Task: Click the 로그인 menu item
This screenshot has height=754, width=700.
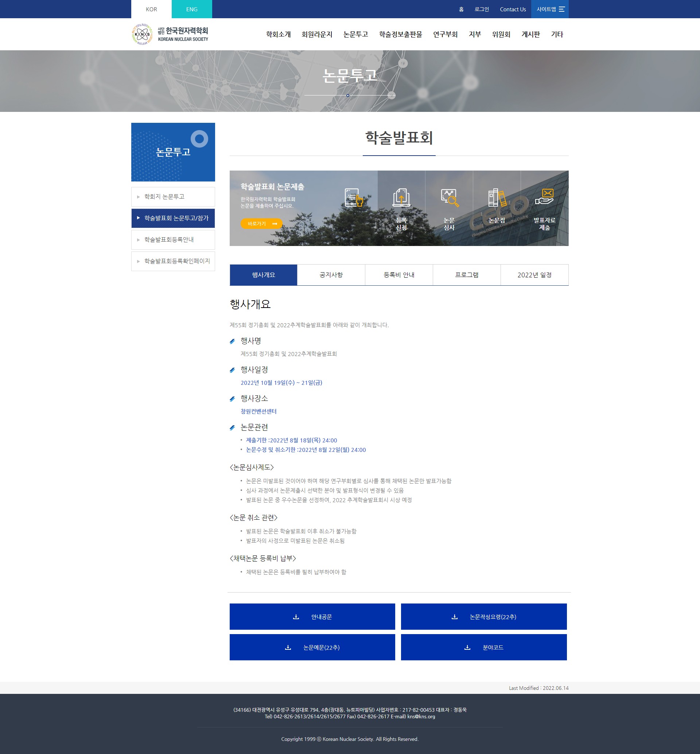Action: 481,8
